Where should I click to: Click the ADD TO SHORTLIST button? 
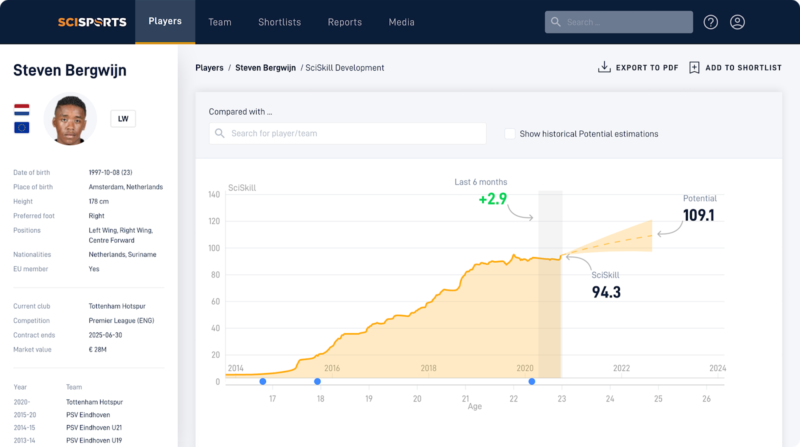(735, 67)
